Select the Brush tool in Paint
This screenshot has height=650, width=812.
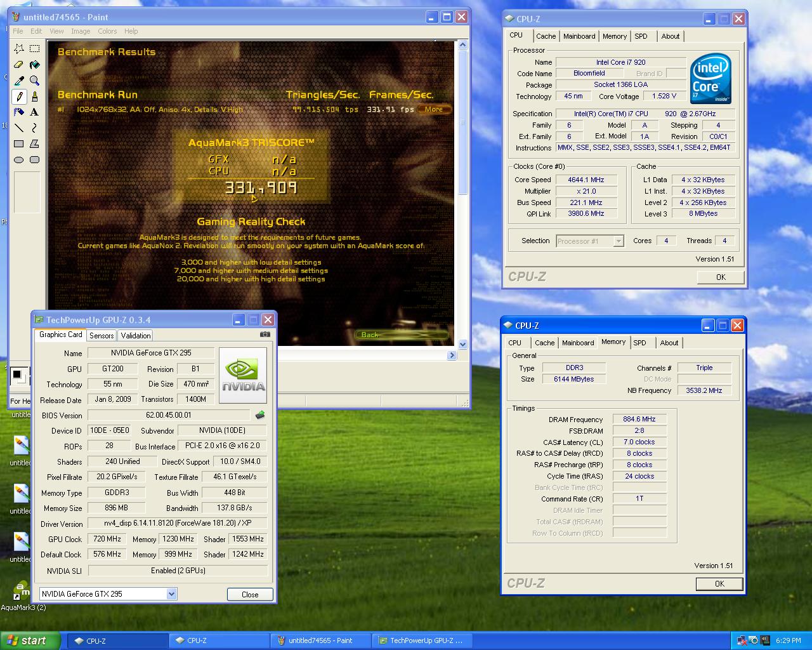click(x=35, y=96)
